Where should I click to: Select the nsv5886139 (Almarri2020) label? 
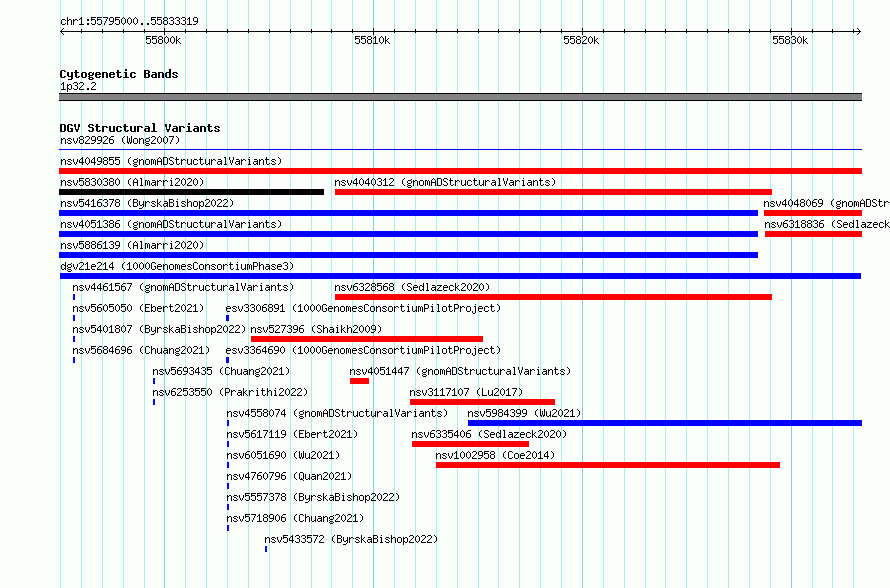click(132, 245)
